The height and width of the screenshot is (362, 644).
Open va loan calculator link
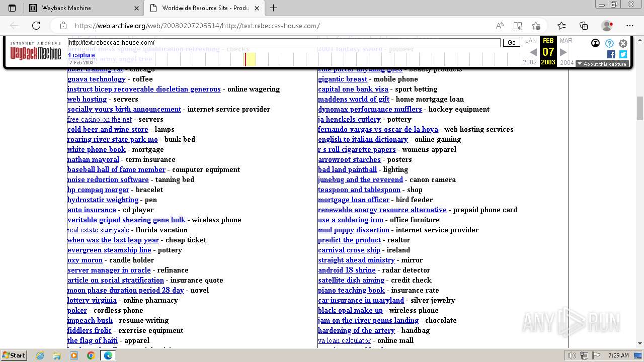[x=344, y=340]
